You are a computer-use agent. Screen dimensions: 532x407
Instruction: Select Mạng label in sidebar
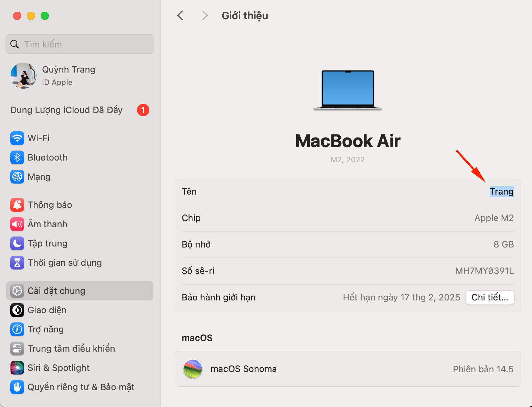(39, 177)
